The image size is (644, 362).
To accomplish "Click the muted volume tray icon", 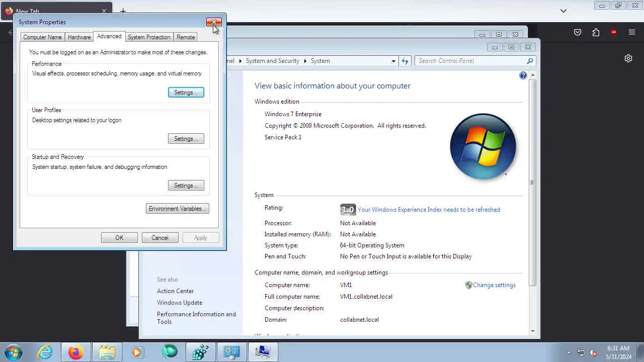I will point(594,352).
